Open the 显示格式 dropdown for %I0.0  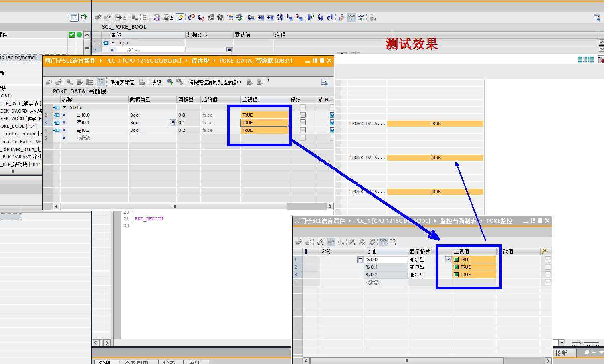(x=448, y=259)
